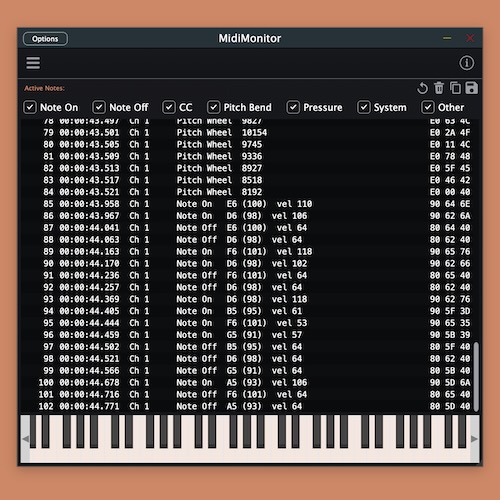Select row 95 Note On F6 vel 53
The height and width of the screenshot is (500, 500).
248,323
